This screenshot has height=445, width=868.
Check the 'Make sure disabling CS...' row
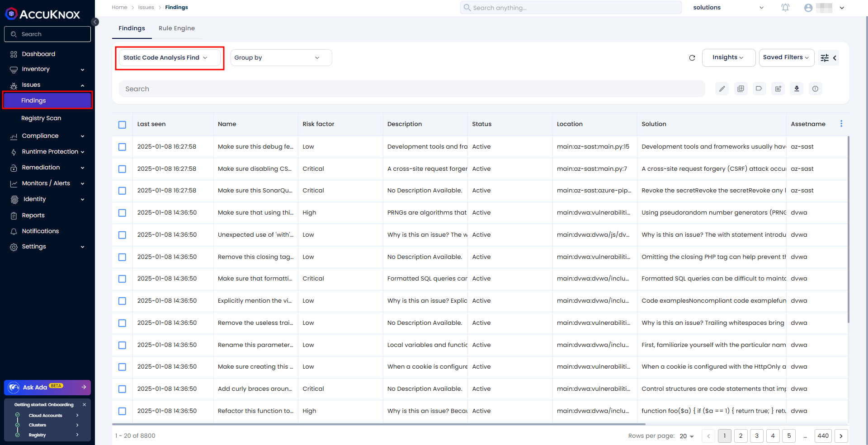122,169
